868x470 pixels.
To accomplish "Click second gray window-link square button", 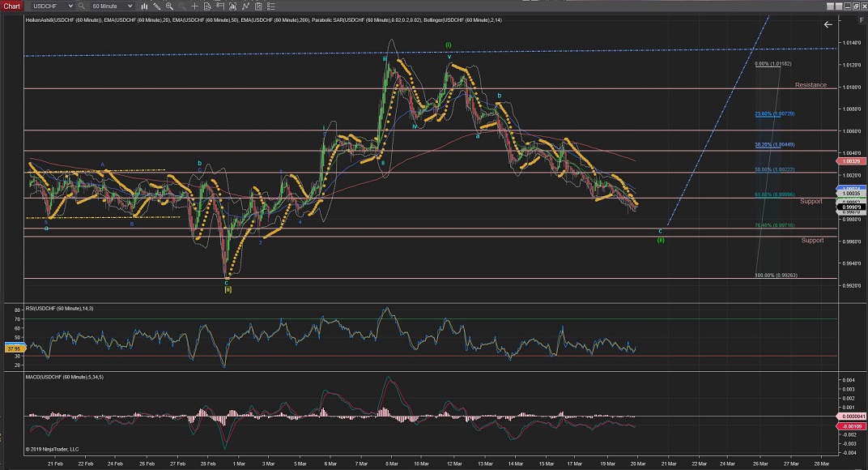I will (839, 6).
